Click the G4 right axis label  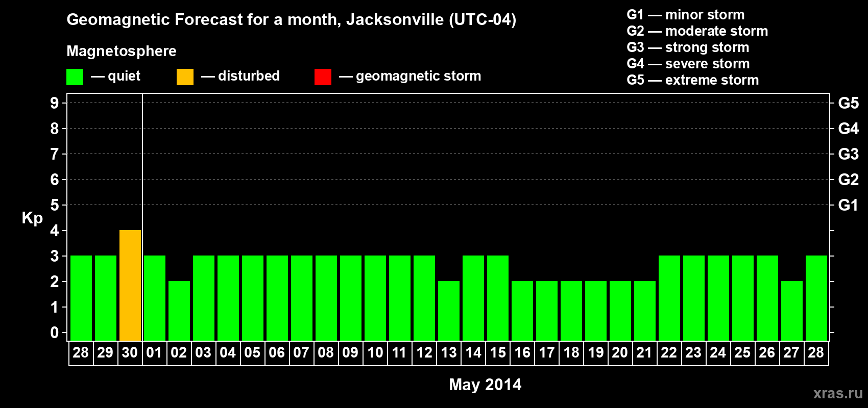coord(848,129)
